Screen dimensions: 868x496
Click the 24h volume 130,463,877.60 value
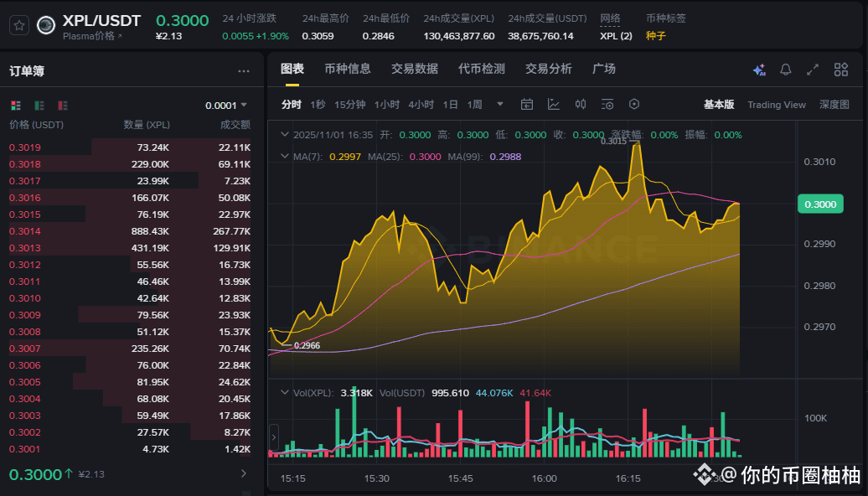(459, 36)
